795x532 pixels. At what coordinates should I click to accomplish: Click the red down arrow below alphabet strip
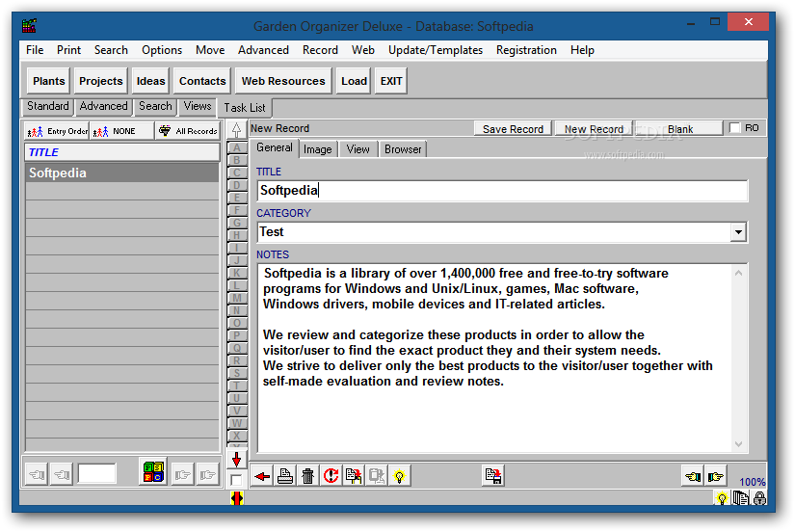point(236,460)
